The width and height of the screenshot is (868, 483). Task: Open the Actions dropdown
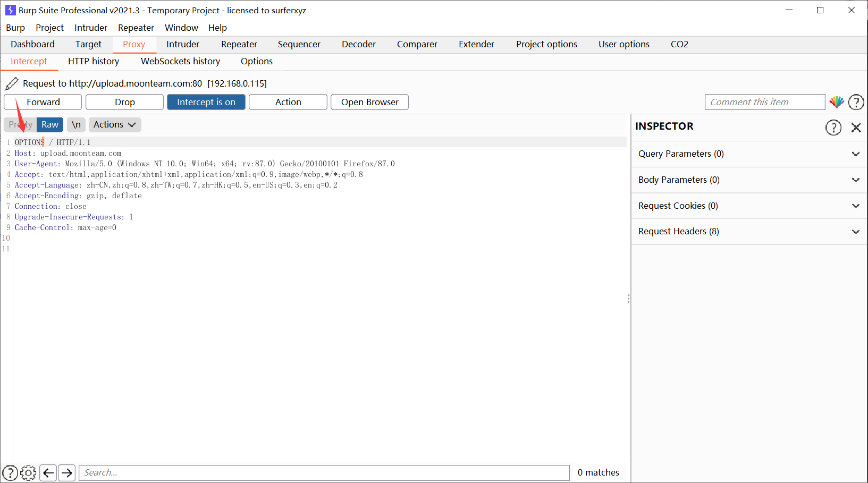pos(115,124)
